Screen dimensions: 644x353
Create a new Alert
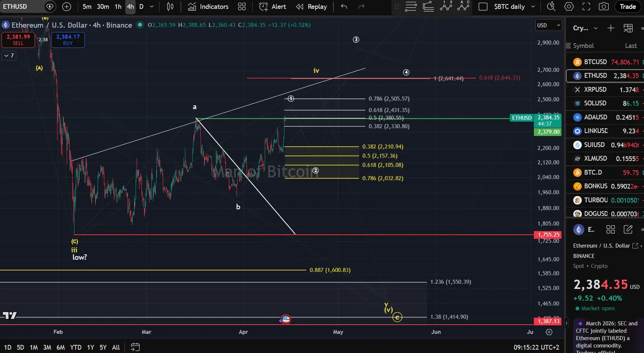point(273,7)
